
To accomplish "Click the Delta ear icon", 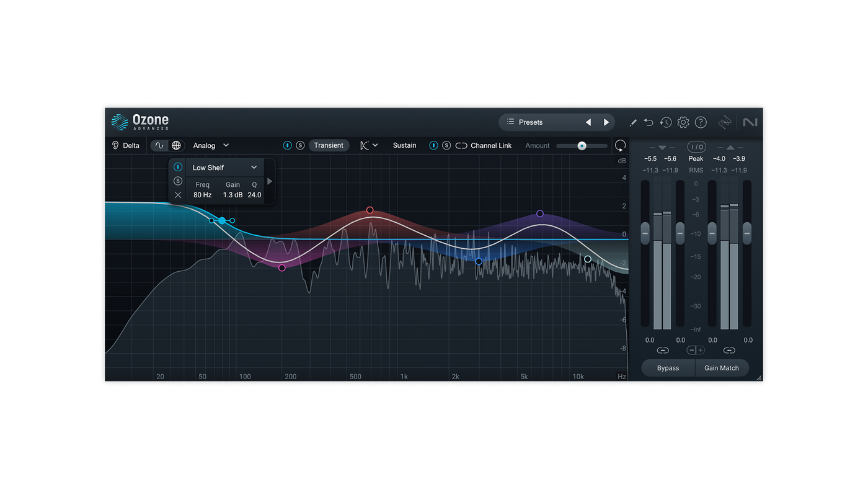I will pyautogui.click(x=115, y=145).
